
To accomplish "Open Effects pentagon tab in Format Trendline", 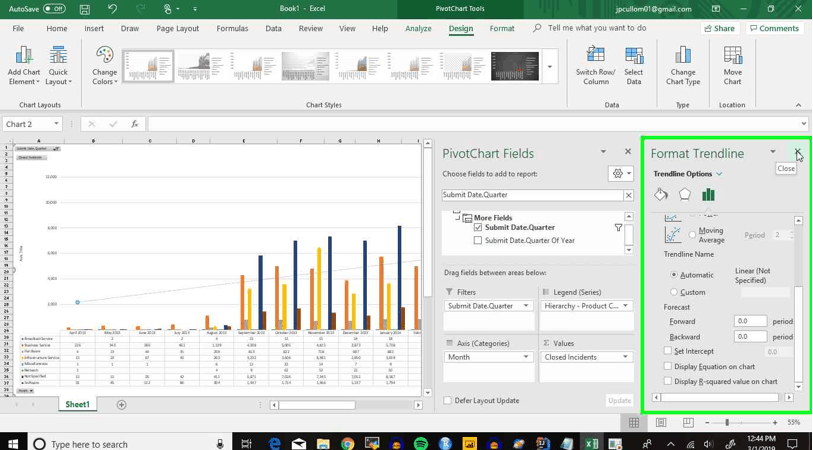I will 684,194.
